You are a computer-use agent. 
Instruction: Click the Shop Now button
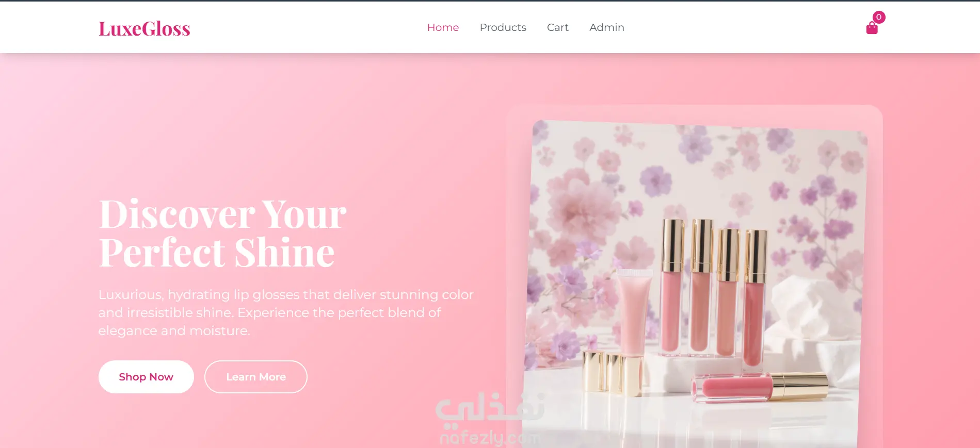coord(146,377)
